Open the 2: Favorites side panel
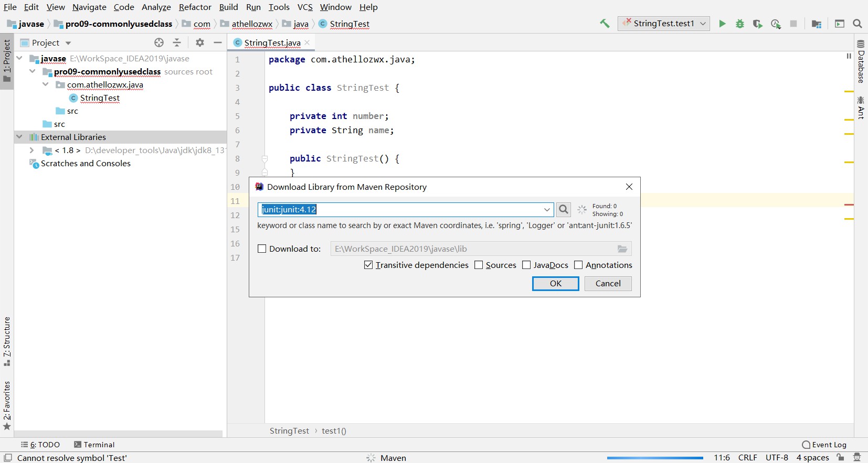The width and height of the screenshot is (868, 463). click(7, 405)
